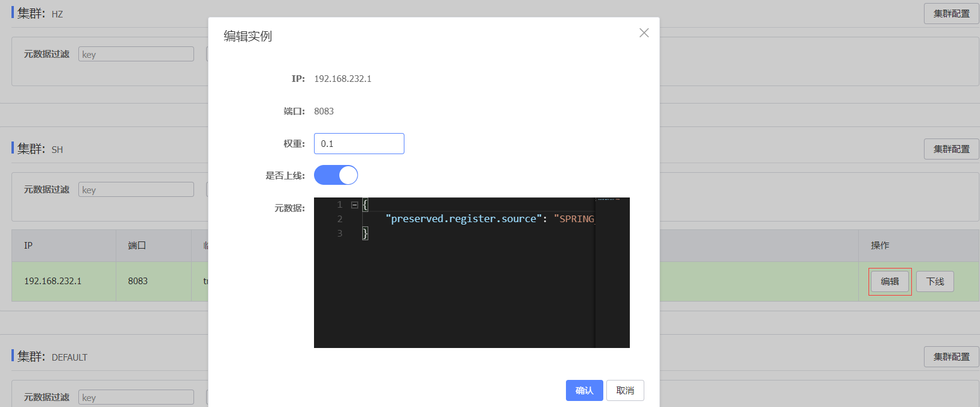This screenshot has width=980, height=407.
Task: Collapse the JSON fold marker on line 1
Action: [x=355, y=205]
